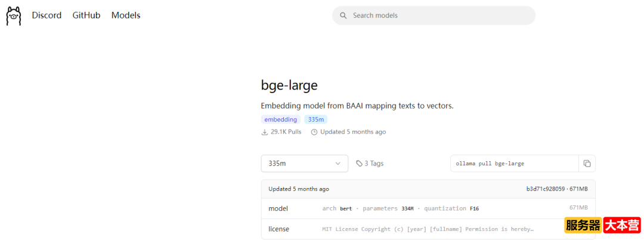Image resolution: width=644 pixels, height=240 pixels.
Task: Click the search magnifier icon
Action: click(x=343, y=16)
